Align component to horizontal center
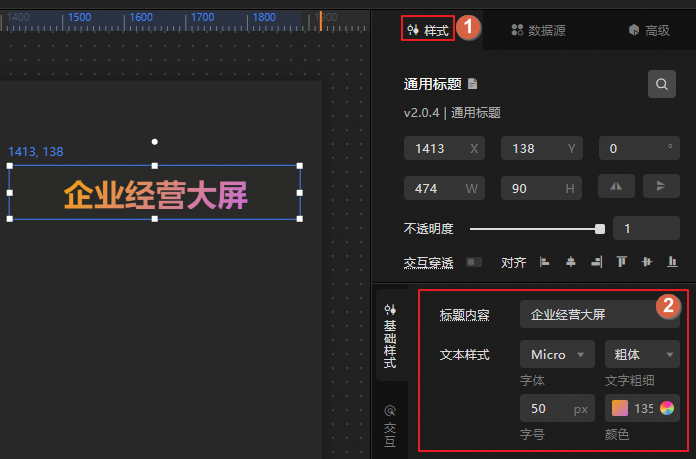 pos(571,262)
